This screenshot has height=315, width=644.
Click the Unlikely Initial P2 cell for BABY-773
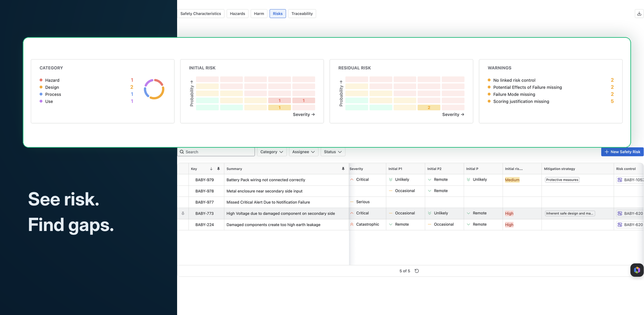(444, 213)
